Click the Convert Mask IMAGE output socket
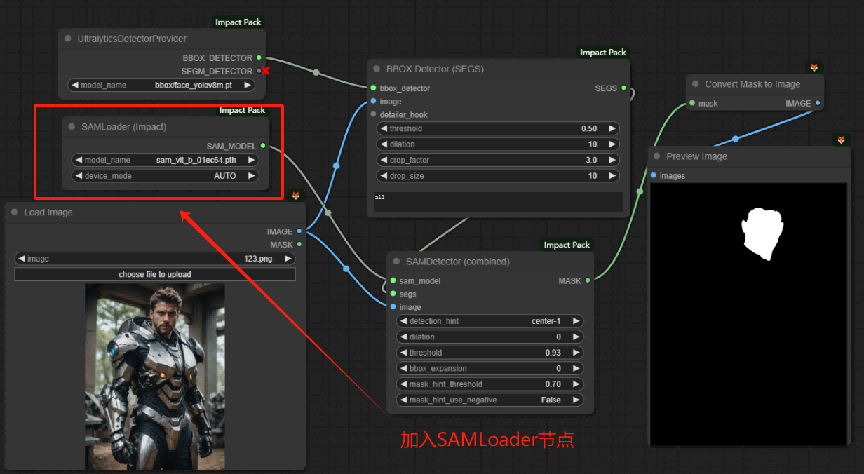Image resolution: width=864 pixels, height=474 pixels. tap(818, 104)
